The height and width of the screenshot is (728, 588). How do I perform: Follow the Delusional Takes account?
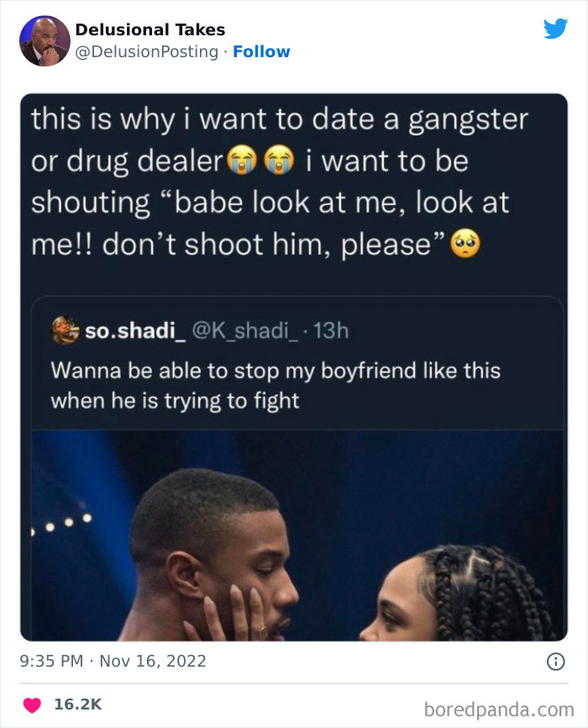tap(261, 51)
